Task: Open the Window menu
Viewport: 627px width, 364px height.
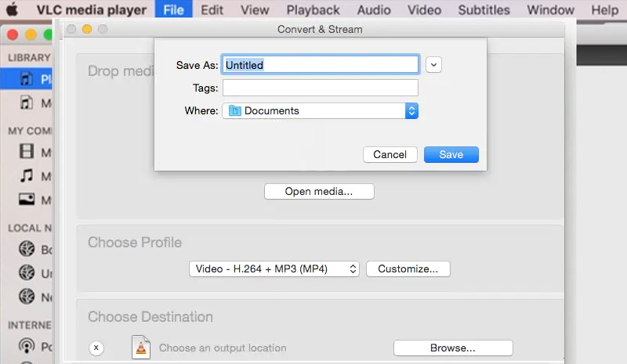Action: tap(551, 9)
